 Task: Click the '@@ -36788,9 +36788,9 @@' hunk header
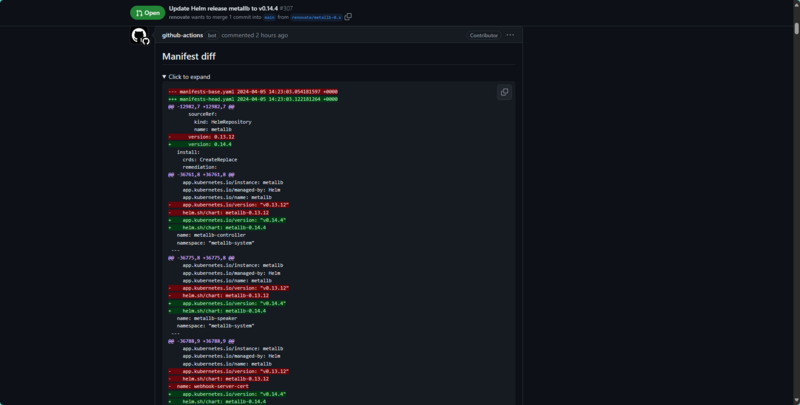pyautogui.click(x=202, y=341)
